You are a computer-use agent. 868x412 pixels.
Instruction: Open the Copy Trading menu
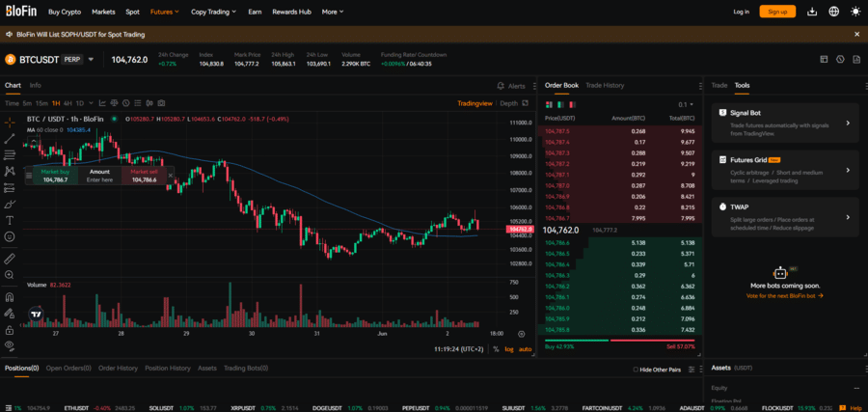coord(214,12)
